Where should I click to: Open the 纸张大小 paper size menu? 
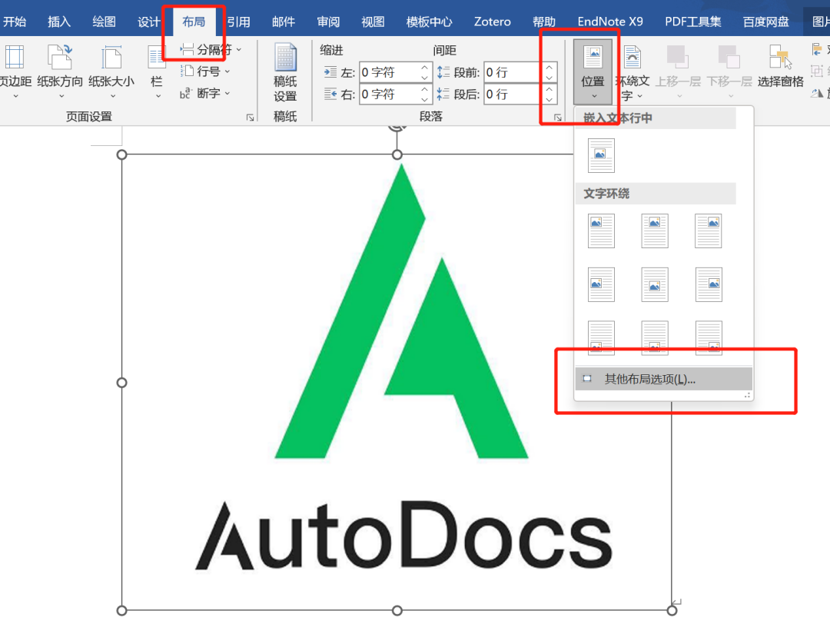[x=111, y=71]
